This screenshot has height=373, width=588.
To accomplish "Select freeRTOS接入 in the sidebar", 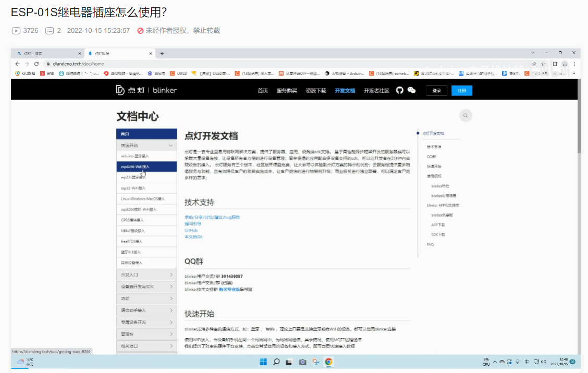I will pyautogui.click(x=146, y=241).
